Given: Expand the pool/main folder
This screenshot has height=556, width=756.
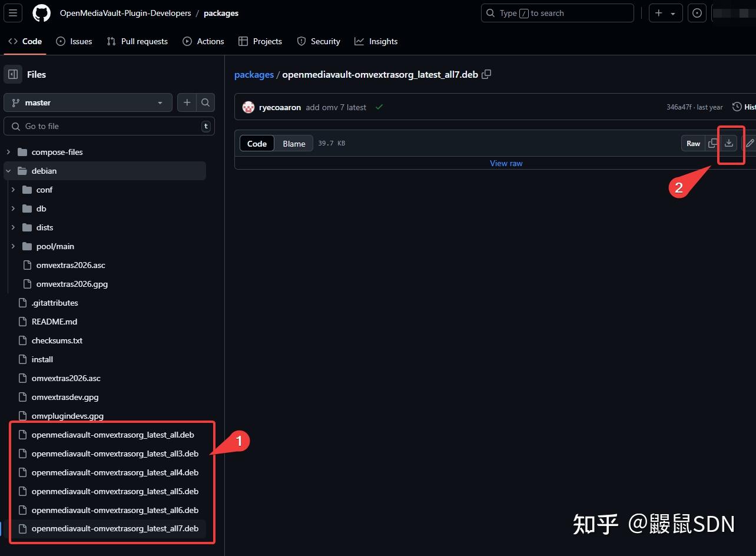Looking at the screenshot, I should coord(14,246).
